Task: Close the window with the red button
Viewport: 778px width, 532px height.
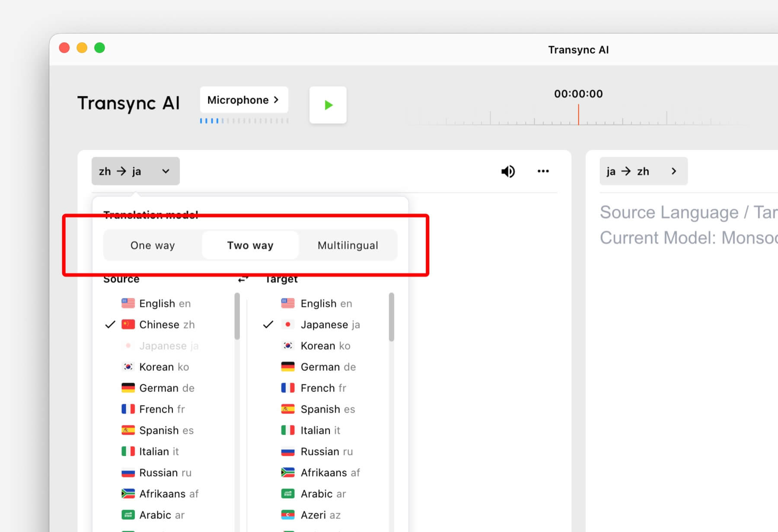Action: (64, 47)
